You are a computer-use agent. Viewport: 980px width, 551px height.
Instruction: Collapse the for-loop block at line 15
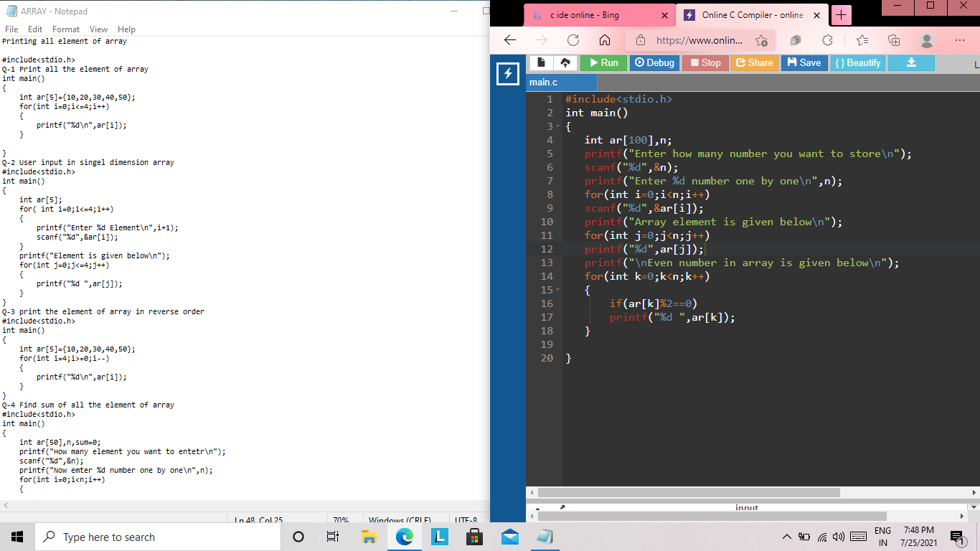559,291
